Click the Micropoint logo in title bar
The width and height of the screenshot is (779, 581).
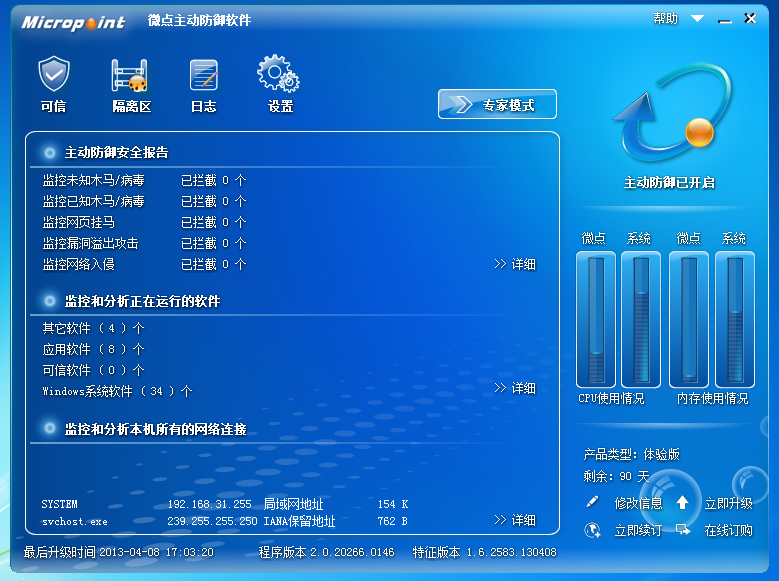point(73,22)
